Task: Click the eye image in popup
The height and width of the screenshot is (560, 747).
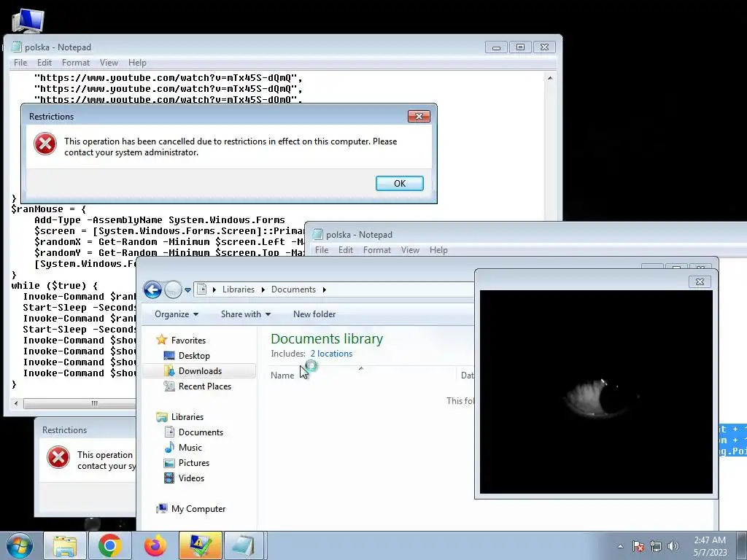Action: (596, 392)
